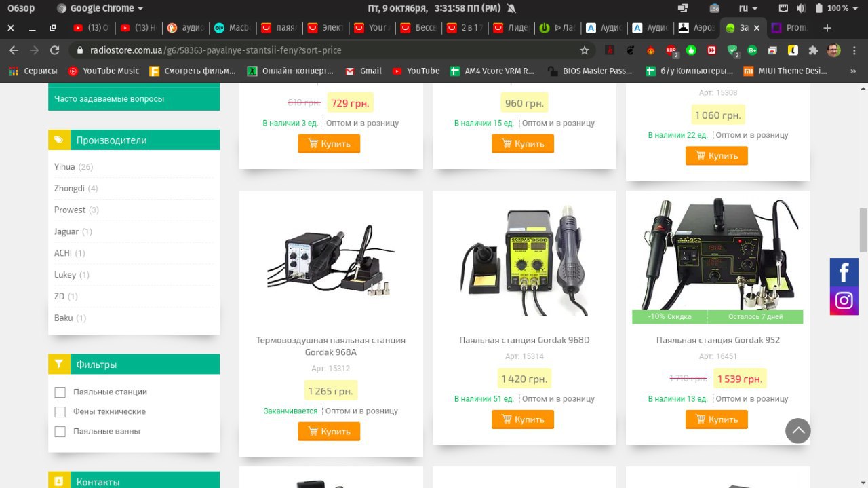Screen dimensions: 868x488
Task: Check the Фены технические filter
Action: point(60,412)
